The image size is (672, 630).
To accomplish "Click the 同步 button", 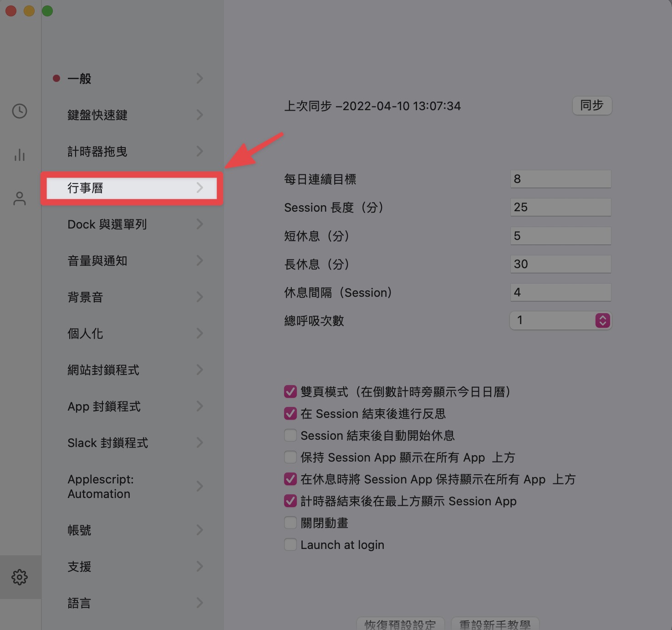I will point(592,106).
